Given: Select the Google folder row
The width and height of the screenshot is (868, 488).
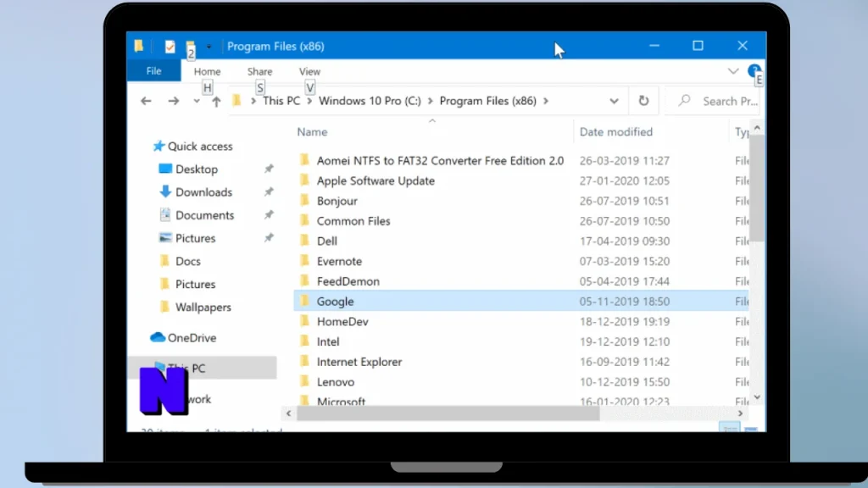Looking at the screenshot, I should 520,301.
